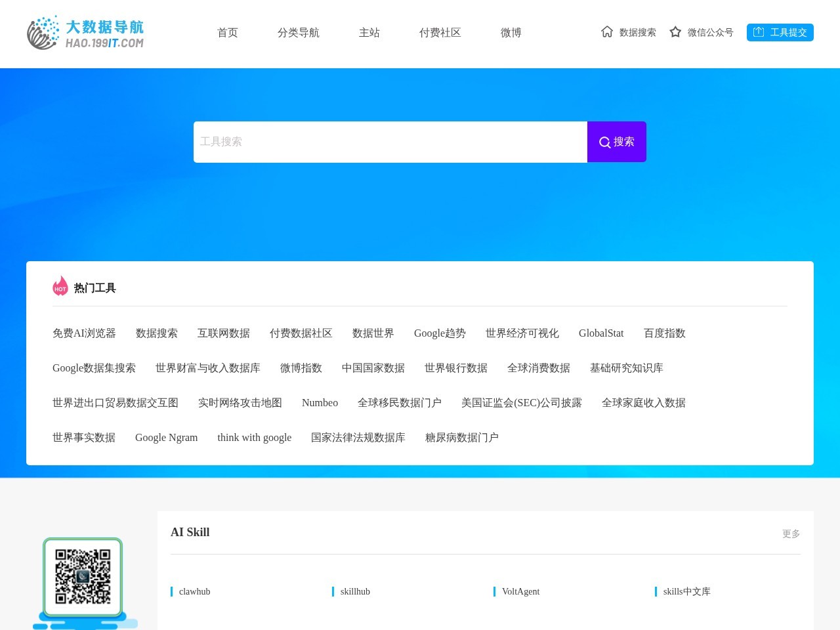Click the purple 搜索 button

click(x=617, y=142)
